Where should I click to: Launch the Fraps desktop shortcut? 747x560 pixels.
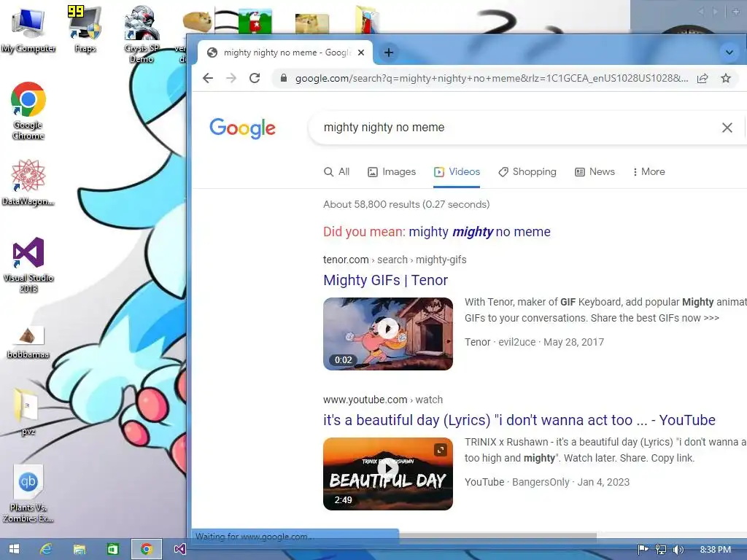pos(85,29)
